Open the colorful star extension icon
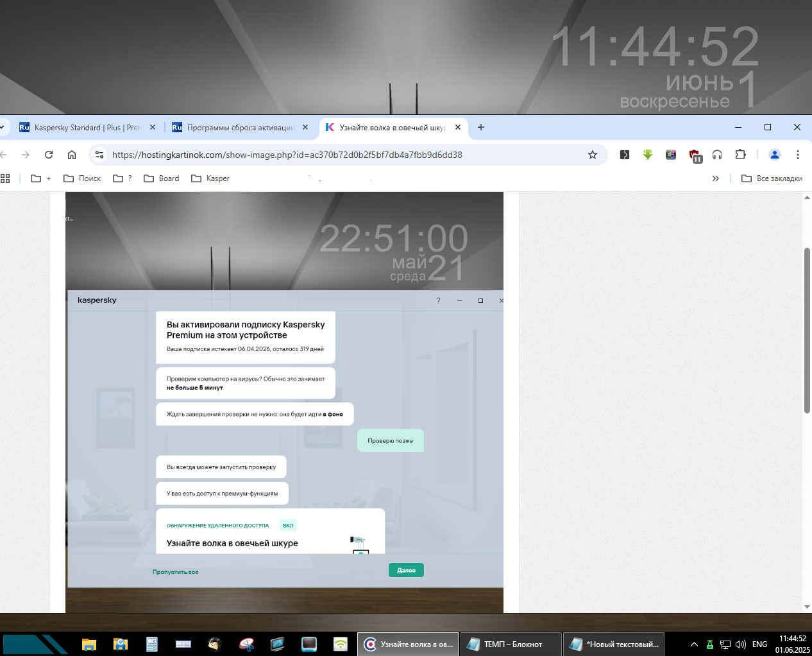 tap(671, 155)
